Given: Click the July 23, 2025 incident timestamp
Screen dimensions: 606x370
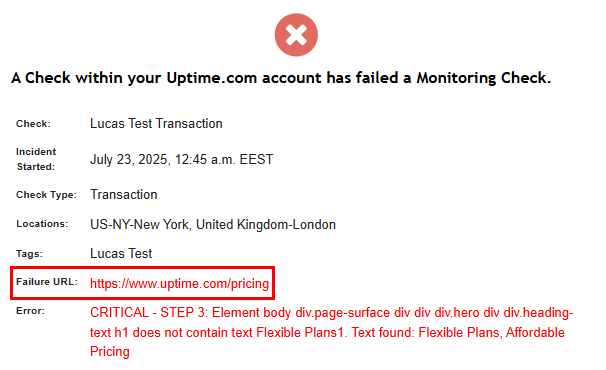Looking at the screenshot, I should (182, 159).
